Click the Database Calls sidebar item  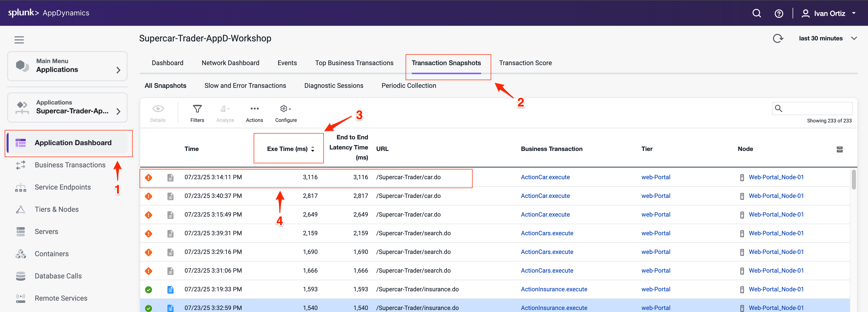point(58,276)
